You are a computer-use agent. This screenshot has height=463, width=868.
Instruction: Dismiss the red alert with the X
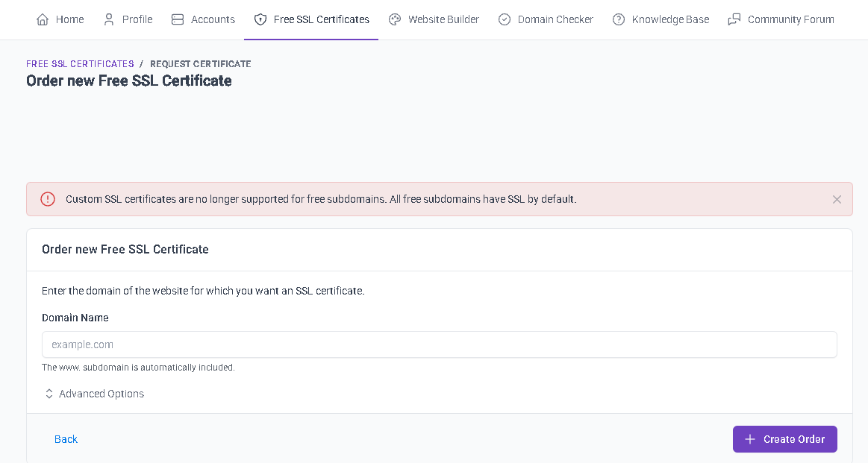coord(837,199)
